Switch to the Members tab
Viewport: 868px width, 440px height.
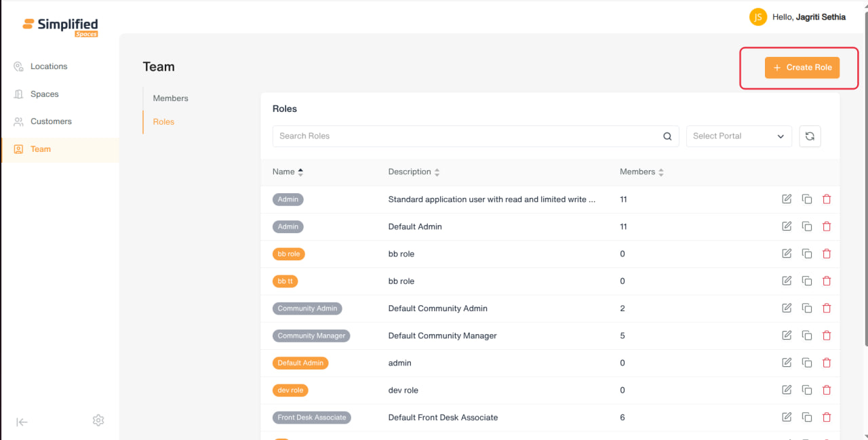pos(171,98)
